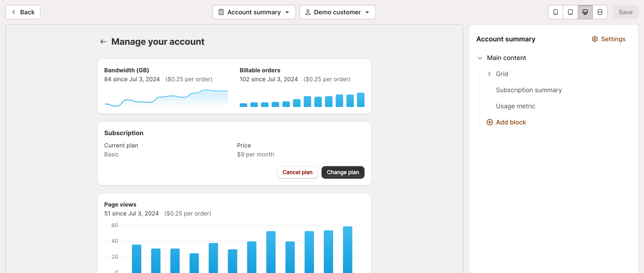Click the back arrow beside Manage your account
This screenshot has height=273, width=644.
click(103, 41)
